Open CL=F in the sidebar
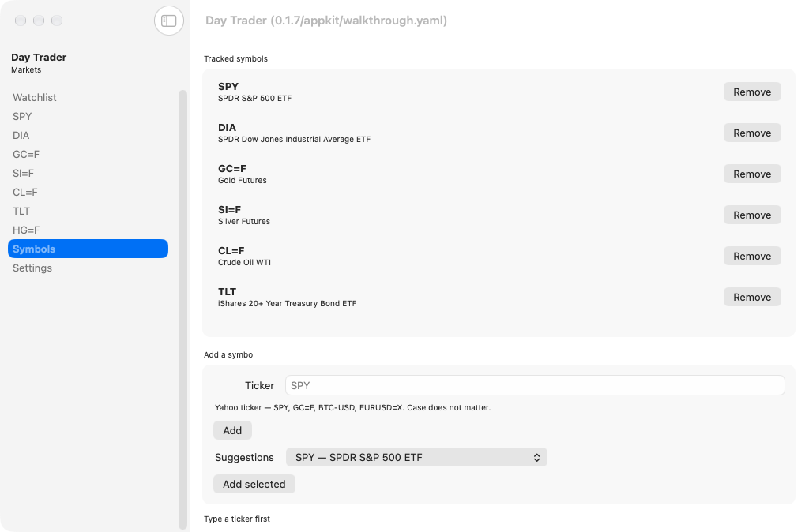Image resolution: width=809 pixels, height=532 pixels. click(88, 193)
